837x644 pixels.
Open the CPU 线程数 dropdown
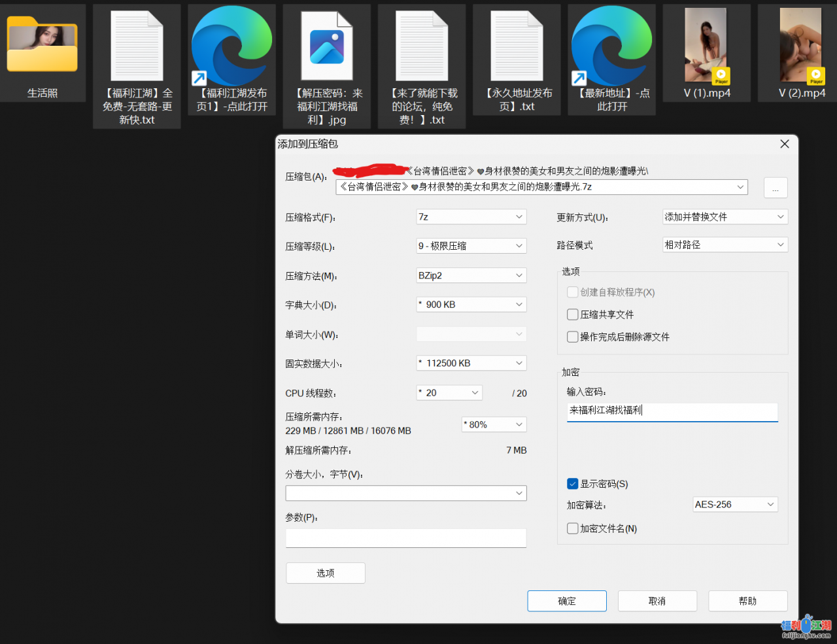[449, 393]
